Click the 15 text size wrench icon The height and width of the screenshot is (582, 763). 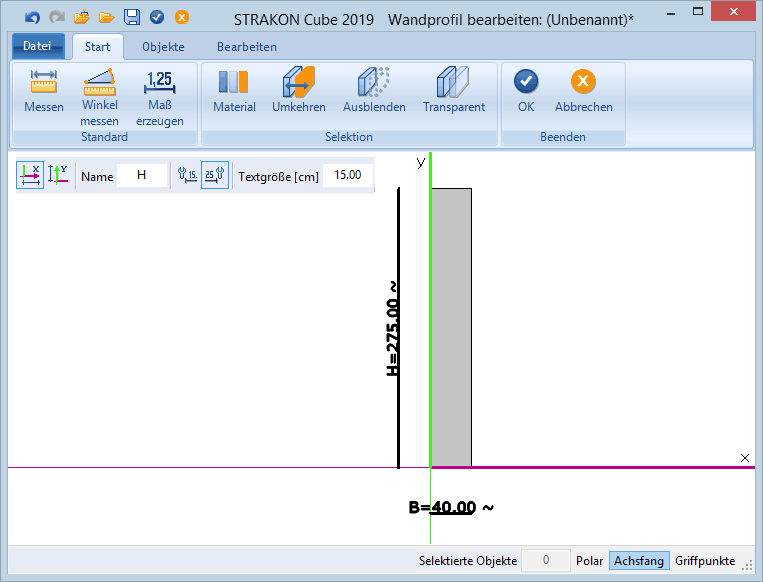(x=187, y=175)
